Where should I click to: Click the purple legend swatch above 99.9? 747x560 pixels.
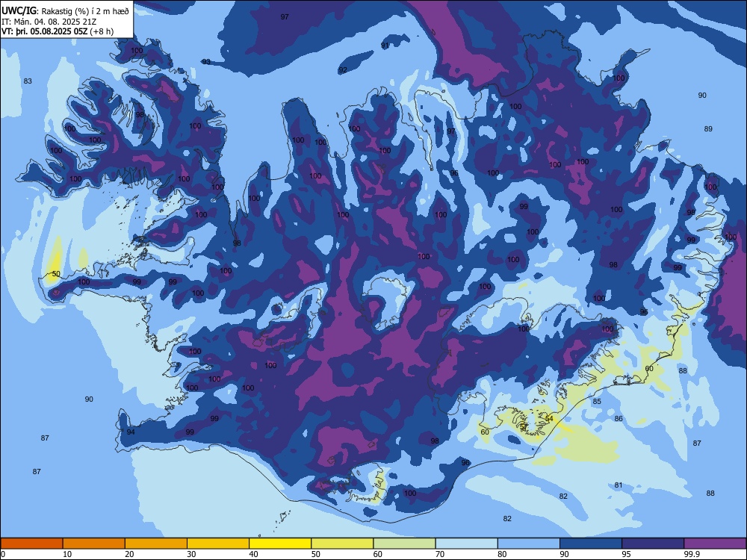(715, 544)
